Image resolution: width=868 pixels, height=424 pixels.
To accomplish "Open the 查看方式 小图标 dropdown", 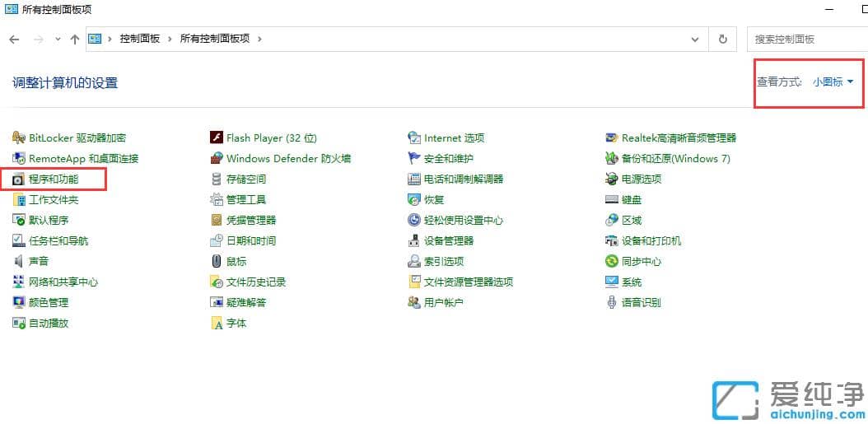I will [833, 82].
